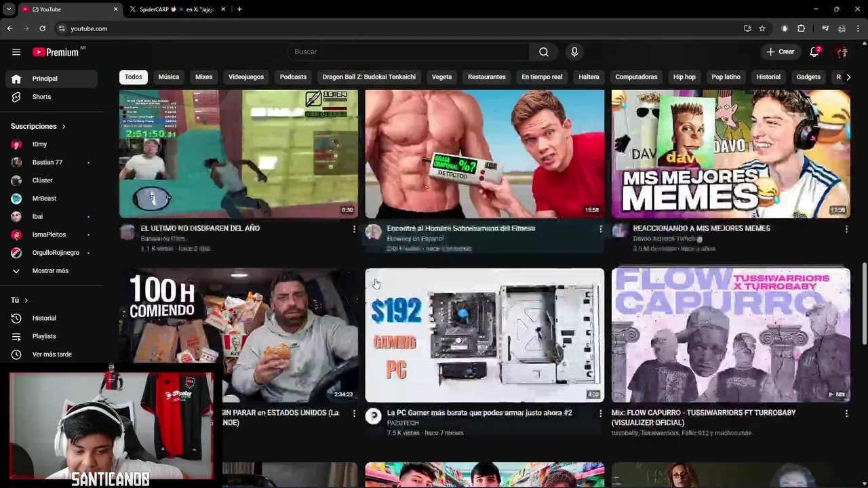868x488 pixels.
Task: Open options for La PC Gamer más barata video
Action: [x=600, y=413]
